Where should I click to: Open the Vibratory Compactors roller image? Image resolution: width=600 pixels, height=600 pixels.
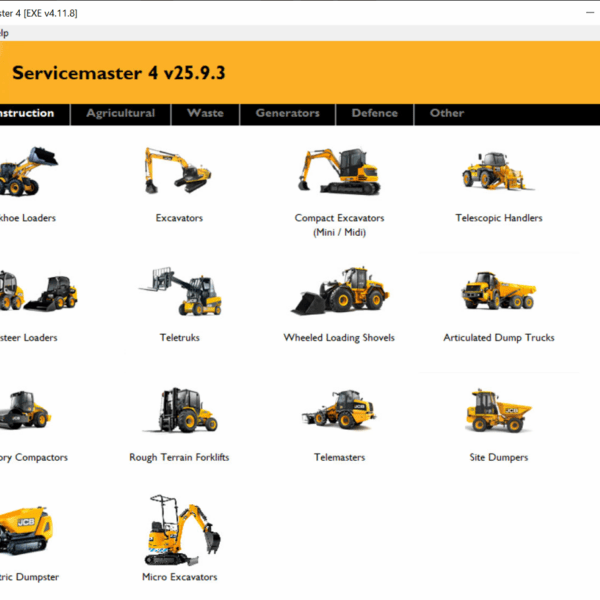25,409
